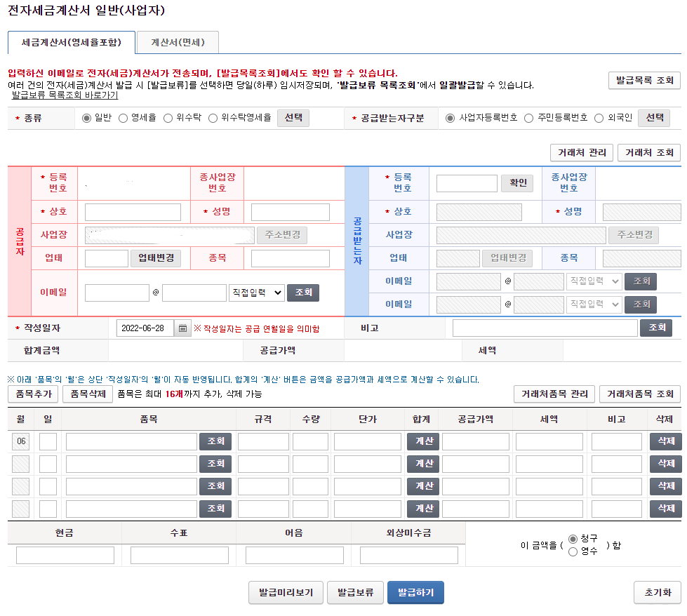This screenshot has width=687, height=616.
Task: Focus supplier 종목 input field
Action: coord(290,258)
